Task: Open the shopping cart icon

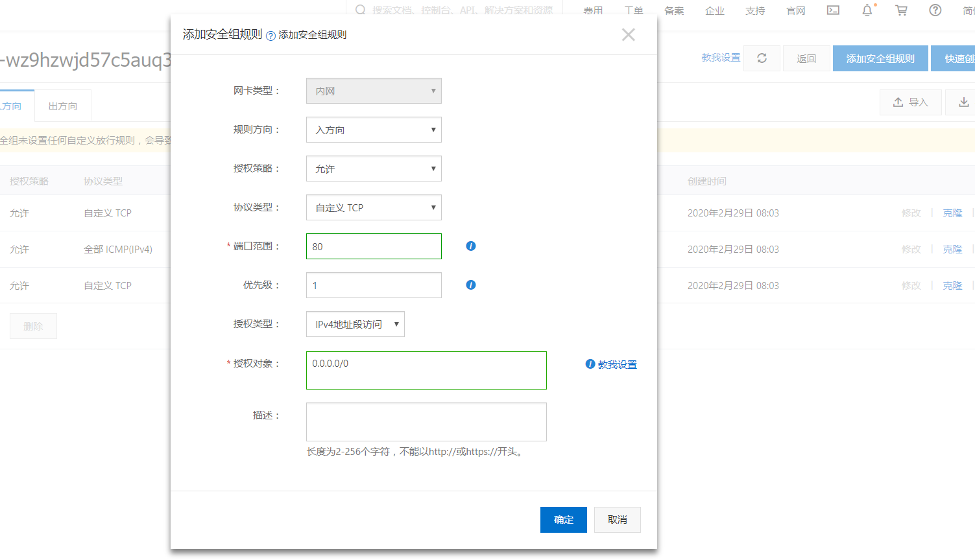Action: [901, 10]
